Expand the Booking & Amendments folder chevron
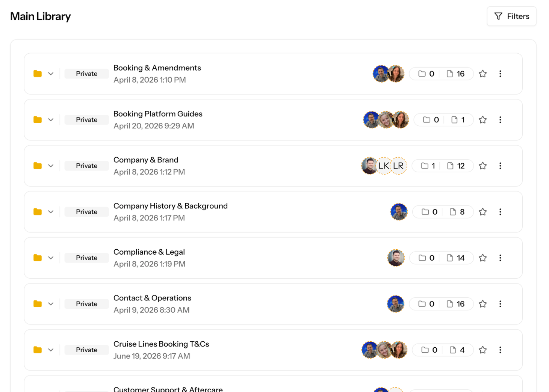549x392 pixels. [x=51, y=74]
